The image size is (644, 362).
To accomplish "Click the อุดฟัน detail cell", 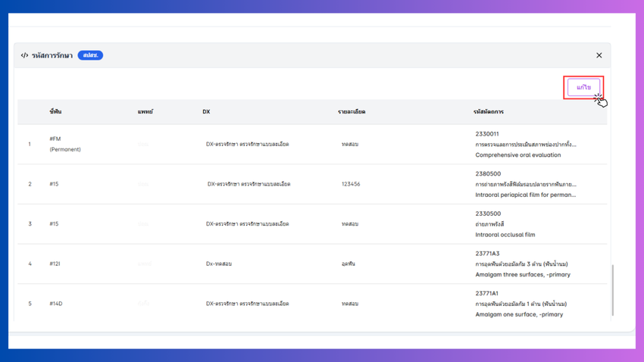I will click(x=349, y=264).
